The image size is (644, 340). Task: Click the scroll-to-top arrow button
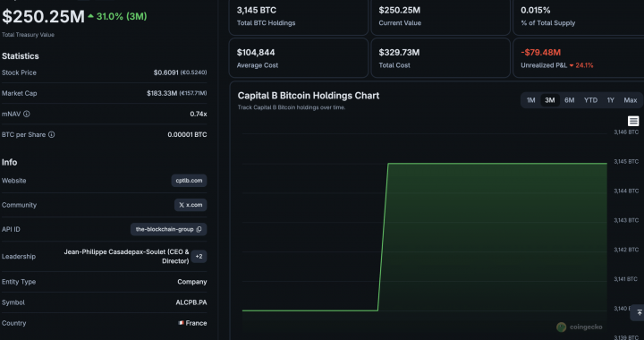(x=639, y=313)
